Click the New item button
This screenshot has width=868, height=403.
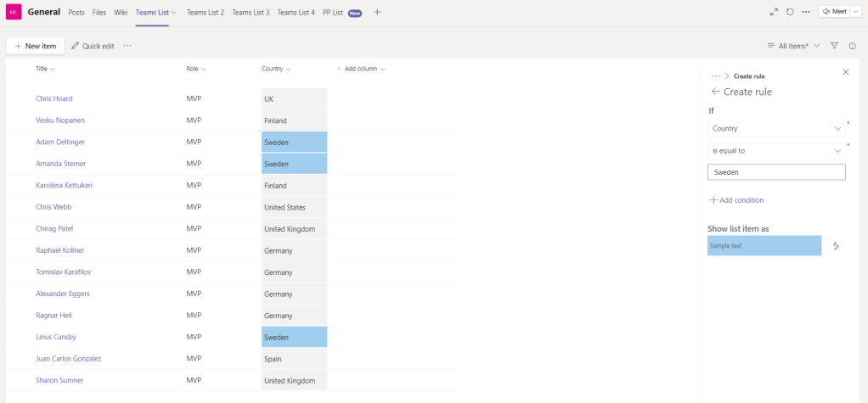(36, 46)
